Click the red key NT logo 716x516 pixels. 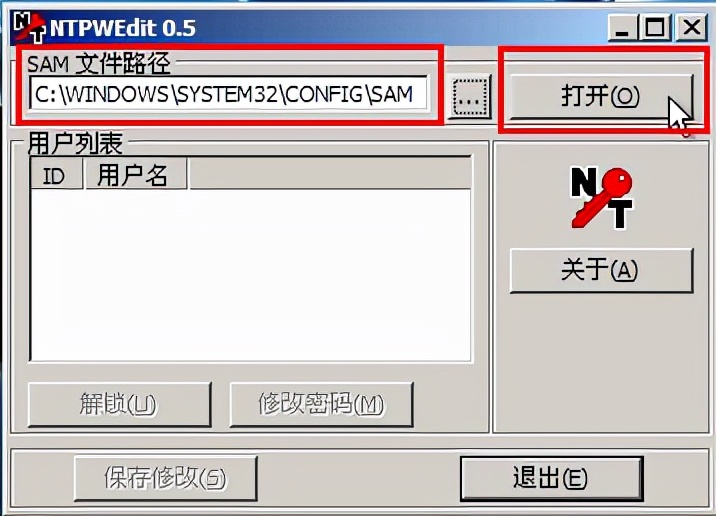tap(601, 198)
